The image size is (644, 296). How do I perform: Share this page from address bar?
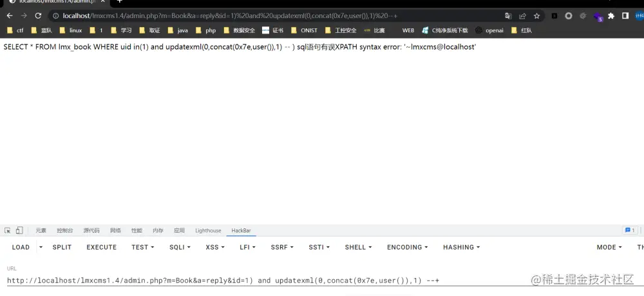click(522, 16)
